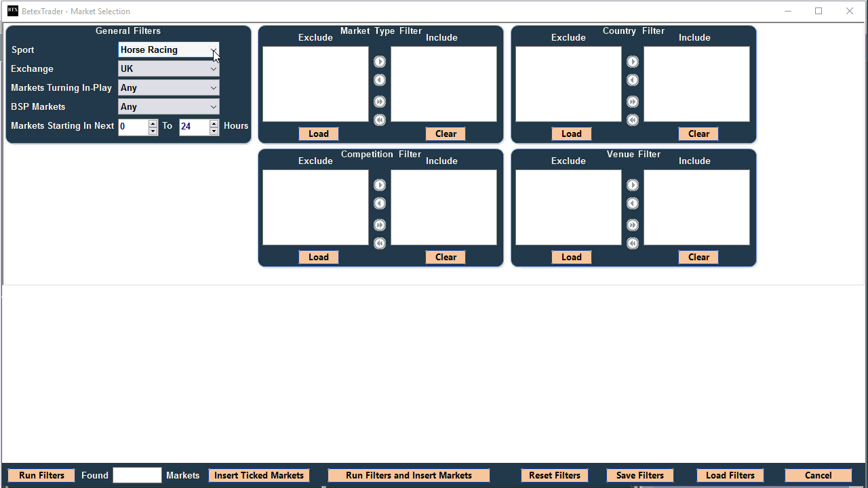Click double right arrow in Country Filter
The image size is (868, 488).
click(633, 102)
